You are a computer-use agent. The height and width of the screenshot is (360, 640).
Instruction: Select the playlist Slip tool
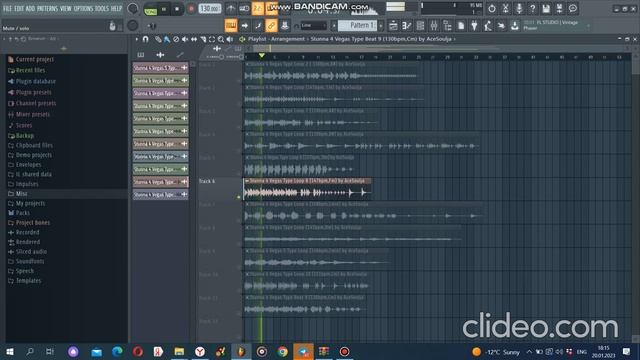194,39
